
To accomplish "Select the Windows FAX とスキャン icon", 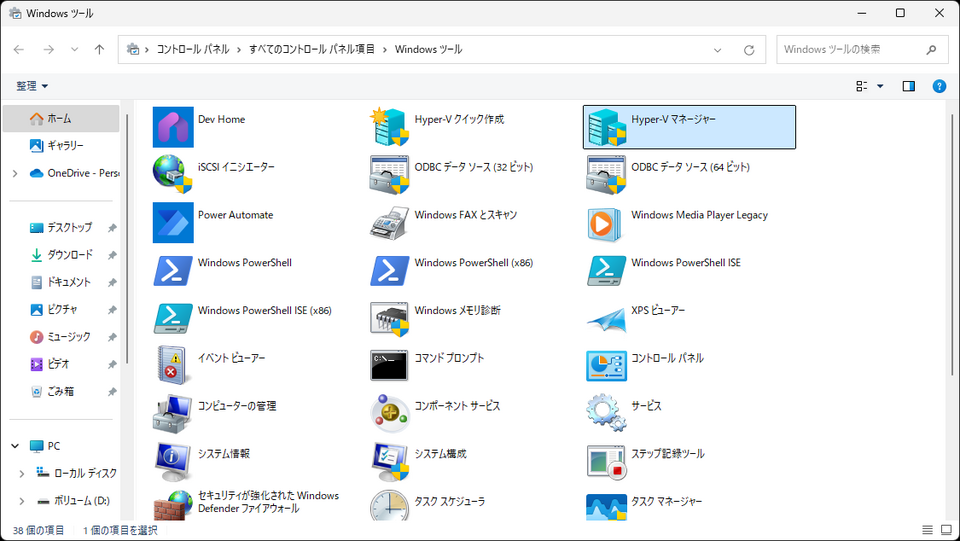I will point(389,223).
